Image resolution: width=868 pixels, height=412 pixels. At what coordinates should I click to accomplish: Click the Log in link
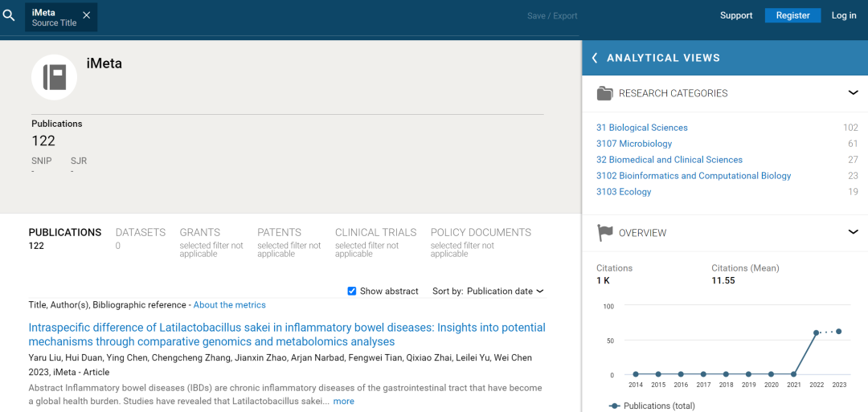pos(844,15)
